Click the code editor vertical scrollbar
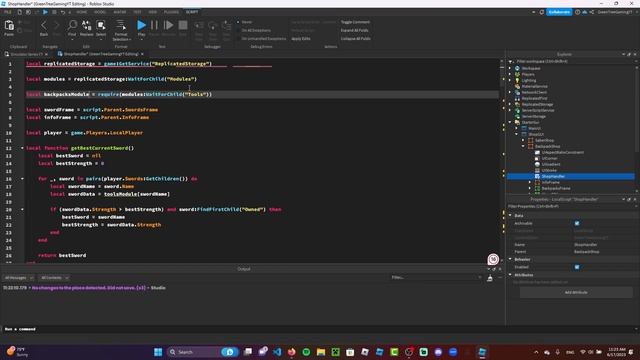Viewport: 640px width, 360px height. point(502,161)
